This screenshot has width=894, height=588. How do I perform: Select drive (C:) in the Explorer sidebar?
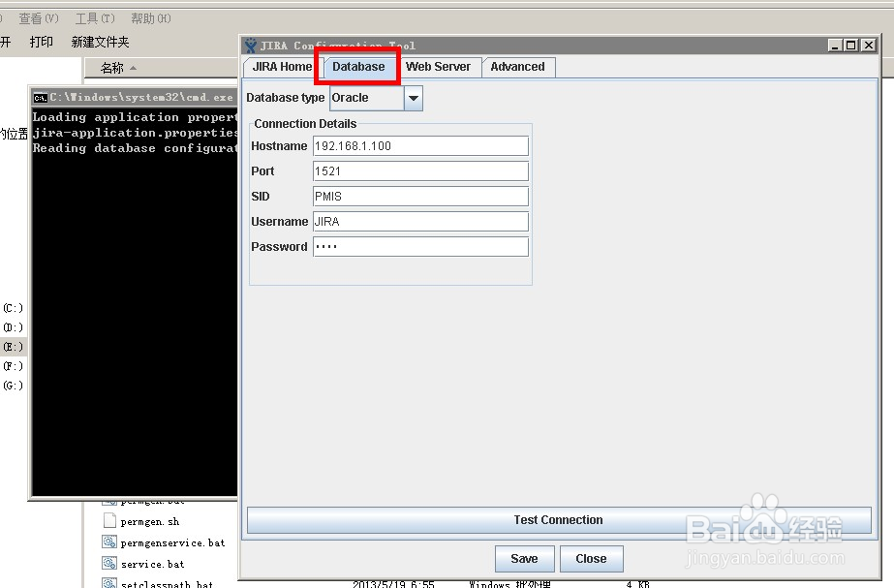14,308
